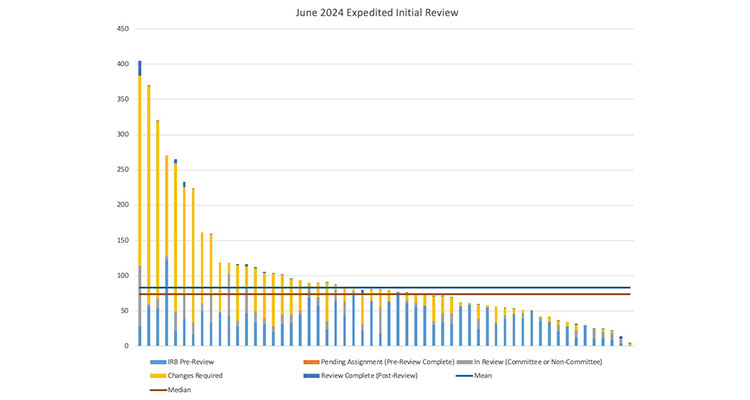Select the Review Complete (Post-Review) legend text
Screen dimensions: 750x400
(x=368, y=376)
